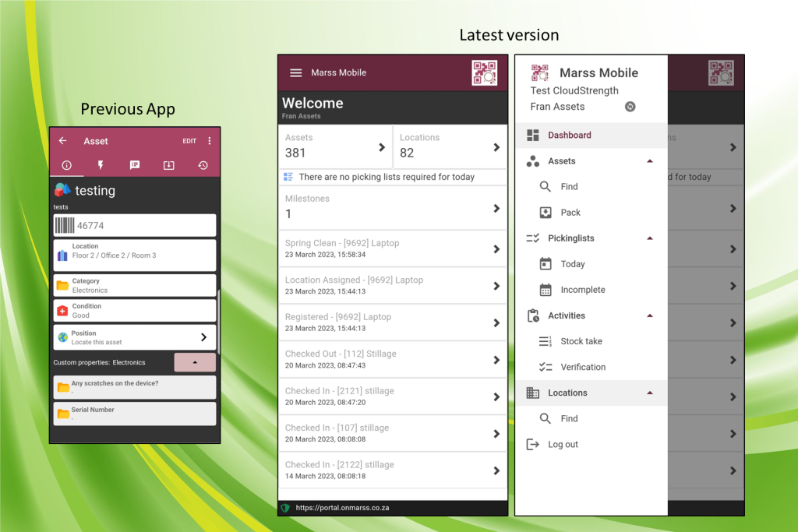This screenshot has width=798, height=532.
Task: Select the info tab icon in Asset screen
Action: tap(67, 165)
